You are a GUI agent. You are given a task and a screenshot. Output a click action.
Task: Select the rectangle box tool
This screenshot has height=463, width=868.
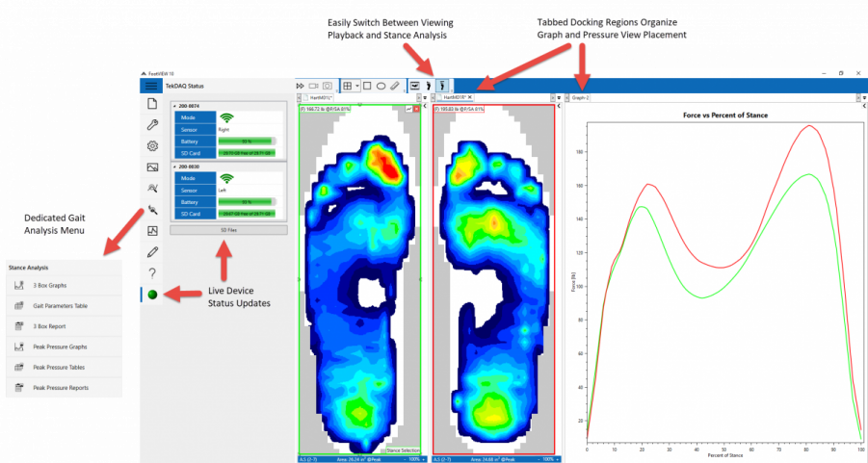click(367, 86)
